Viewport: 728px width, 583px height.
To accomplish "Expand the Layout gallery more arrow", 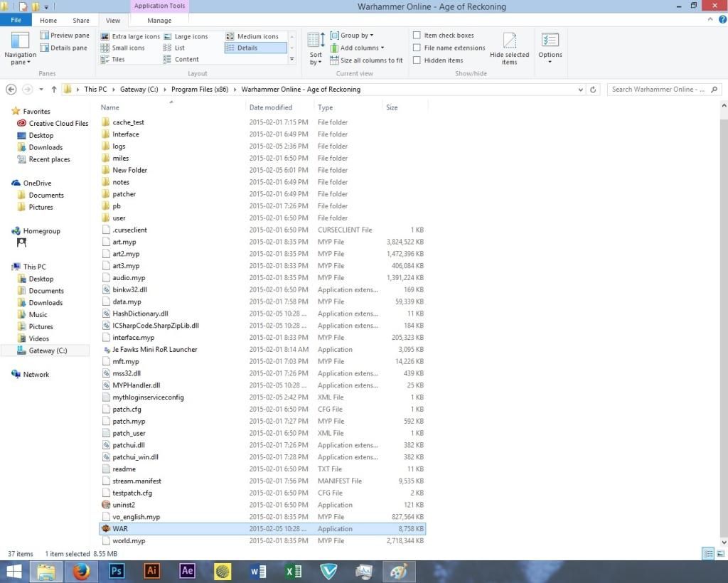I will [x=292, y=59].
